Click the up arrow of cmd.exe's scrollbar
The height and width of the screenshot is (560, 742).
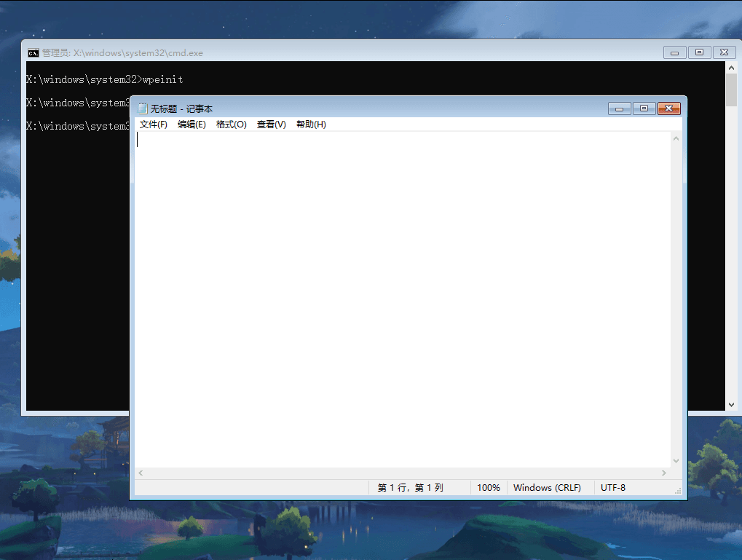point(731,66)
